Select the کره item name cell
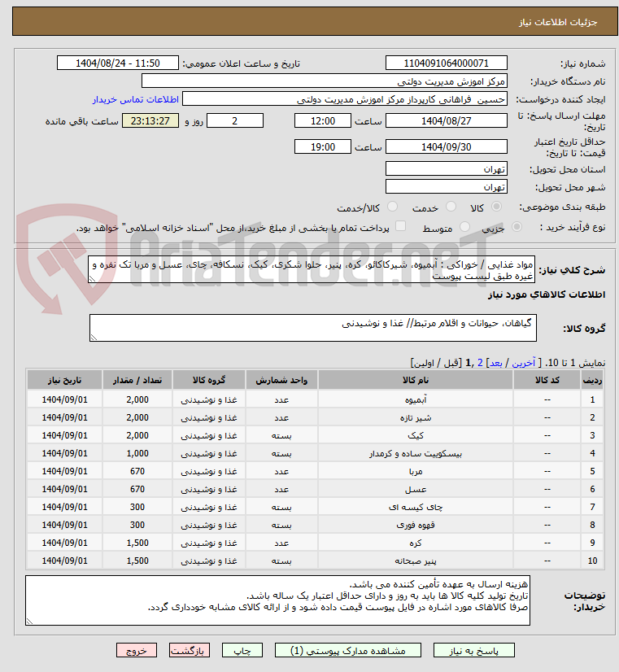The height and width of the screenshot is (672, 619). 416,543
